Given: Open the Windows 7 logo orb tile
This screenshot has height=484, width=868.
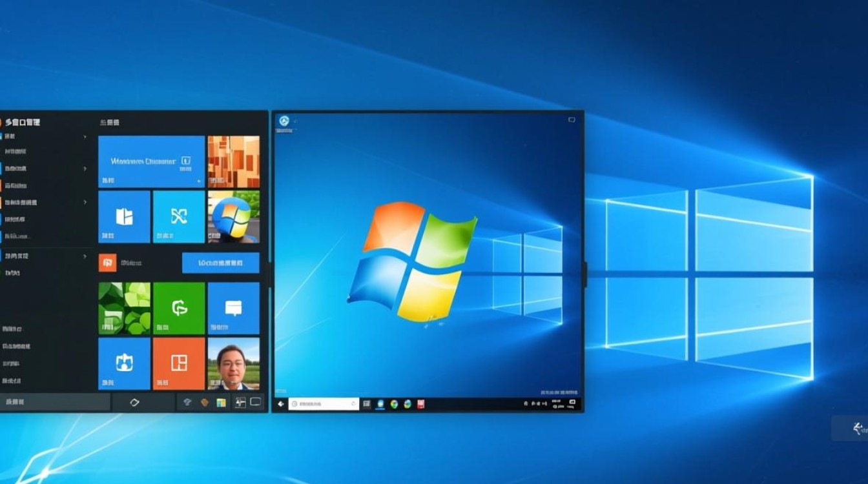Looking at the screenshot, I should click(233, 217).
